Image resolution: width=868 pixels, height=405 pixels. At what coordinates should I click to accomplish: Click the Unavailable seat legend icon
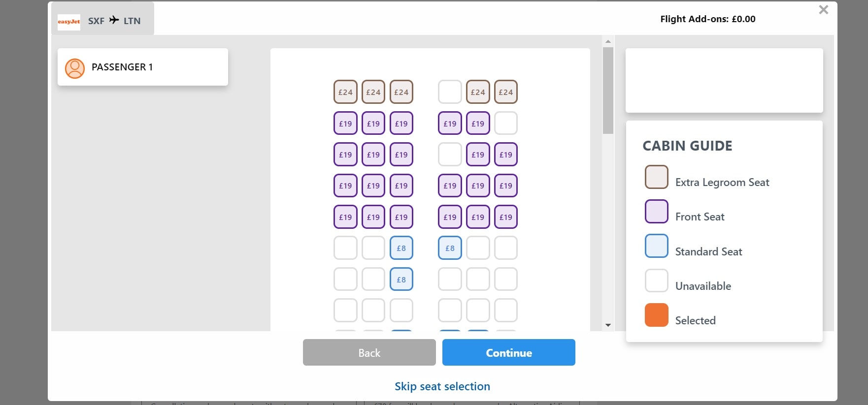(x=656, y=280)
